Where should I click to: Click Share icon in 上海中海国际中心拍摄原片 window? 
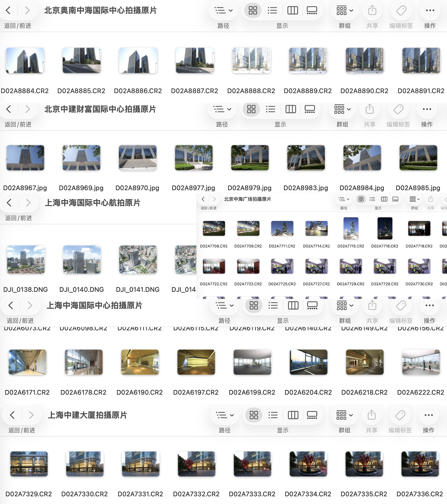372,306
